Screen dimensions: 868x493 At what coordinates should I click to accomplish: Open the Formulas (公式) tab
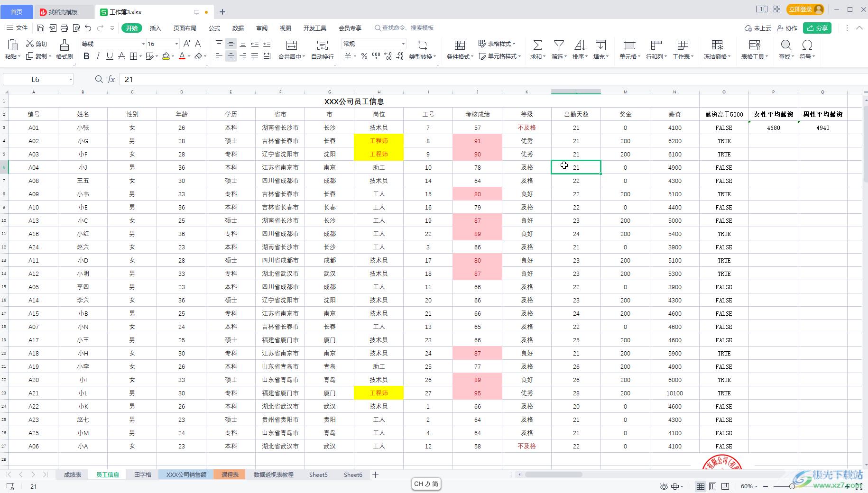[x=214, y=28]
